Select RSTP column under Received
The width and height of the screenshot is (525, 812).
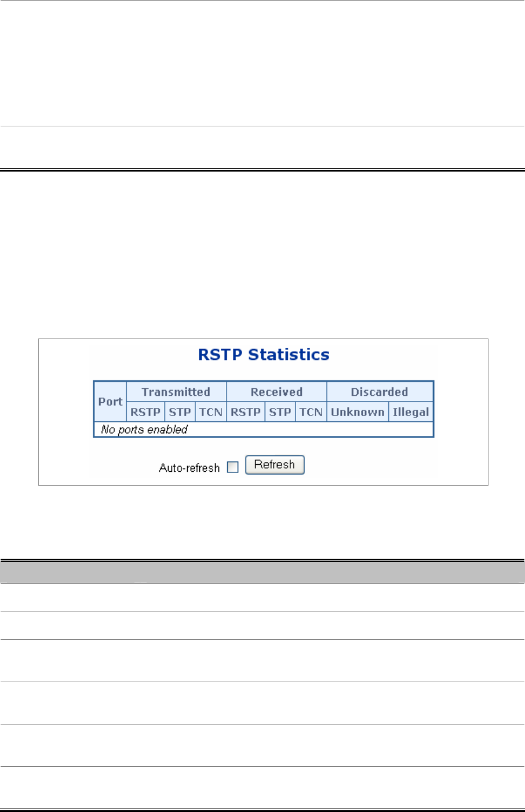246,412
